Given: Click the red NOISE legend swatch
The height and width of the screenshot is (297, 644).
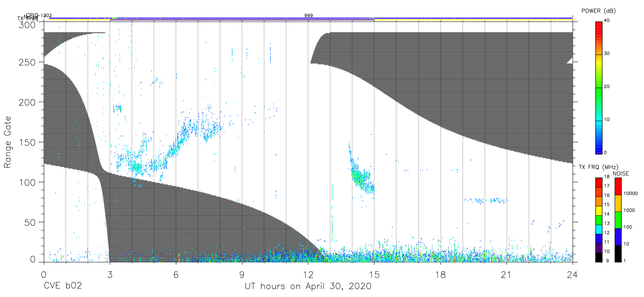Looking at the screenshot, I should 617,186.
